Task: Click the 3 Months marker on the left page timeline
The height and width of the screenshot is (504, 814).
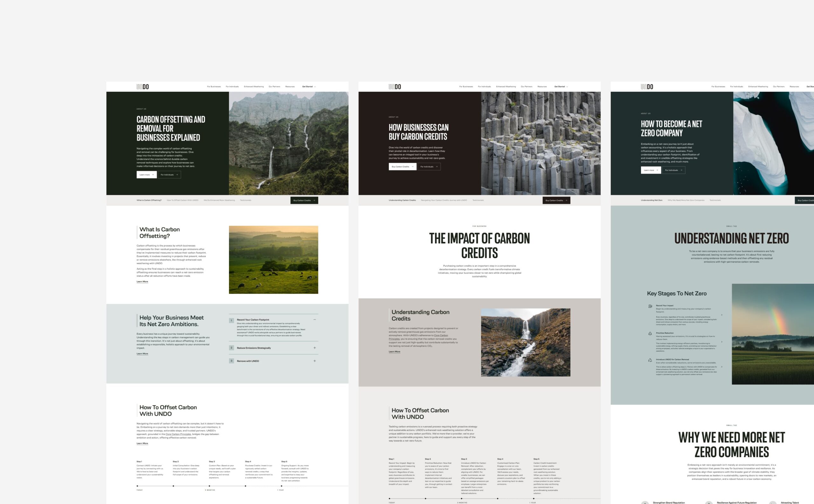Action: pos(210,490)
